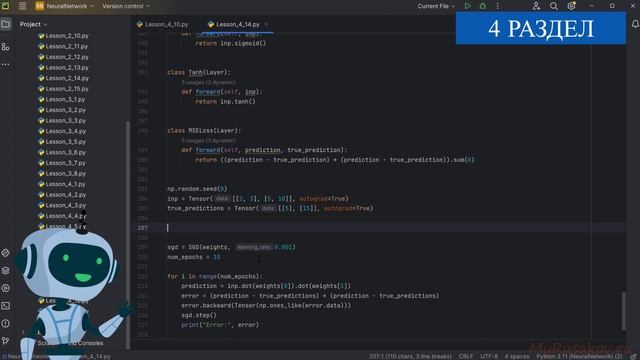The height and width of the screenshot is (360, 640).
Task: Click np.random.seed(0) line
Action: point(197,189)
